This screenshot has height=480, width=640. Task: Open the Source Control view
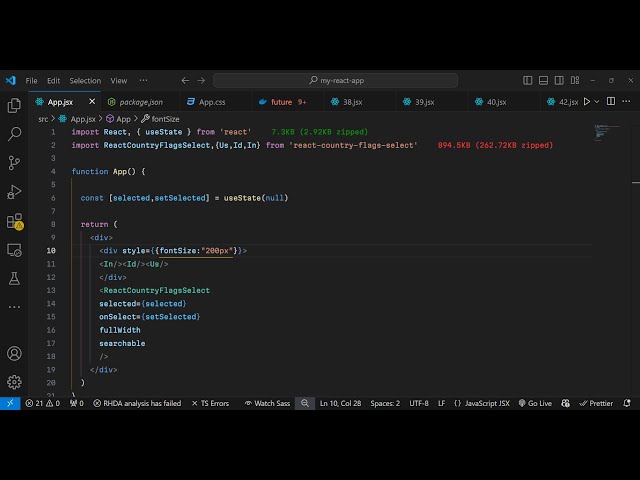14,162
